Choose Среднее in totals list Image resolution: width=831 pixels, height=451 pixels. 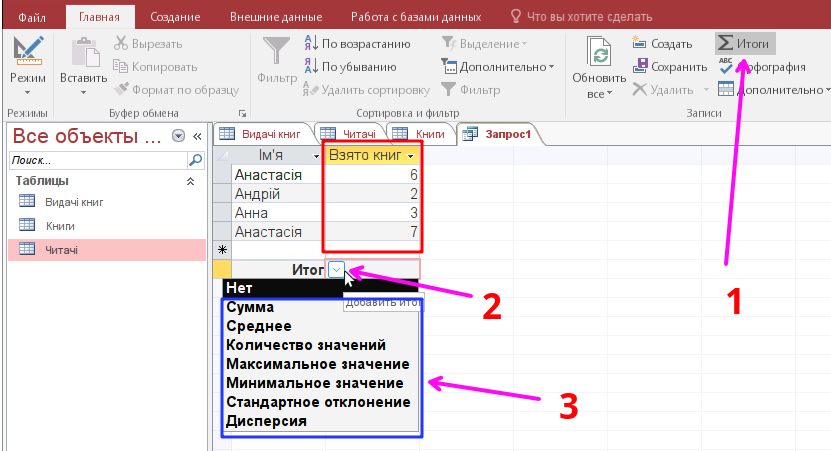320,326
